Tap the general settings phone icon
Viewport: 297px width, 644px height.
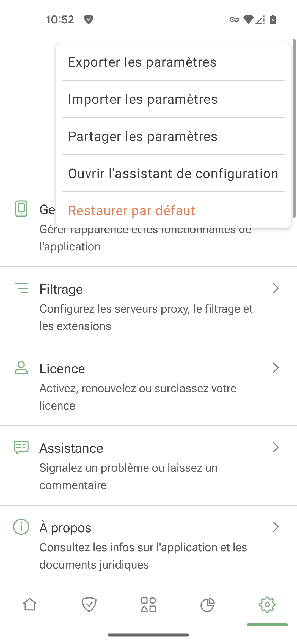tap(21, 209)
